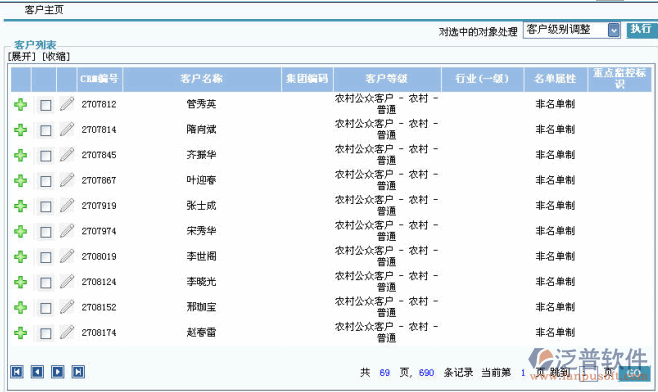This screenshot has width=658, height=392.
Task: Open pencil edit icon for 李晓光
Action: [67, 282]
